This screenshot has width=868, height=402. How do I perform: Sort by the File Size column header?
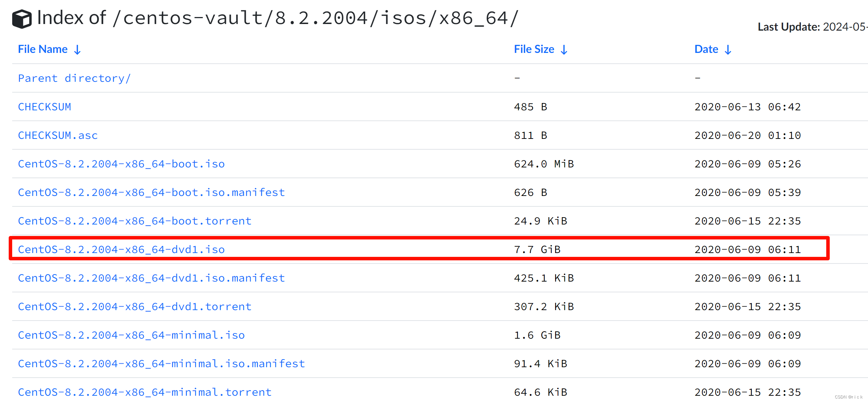pyautogui.click(x=534, y=49)
